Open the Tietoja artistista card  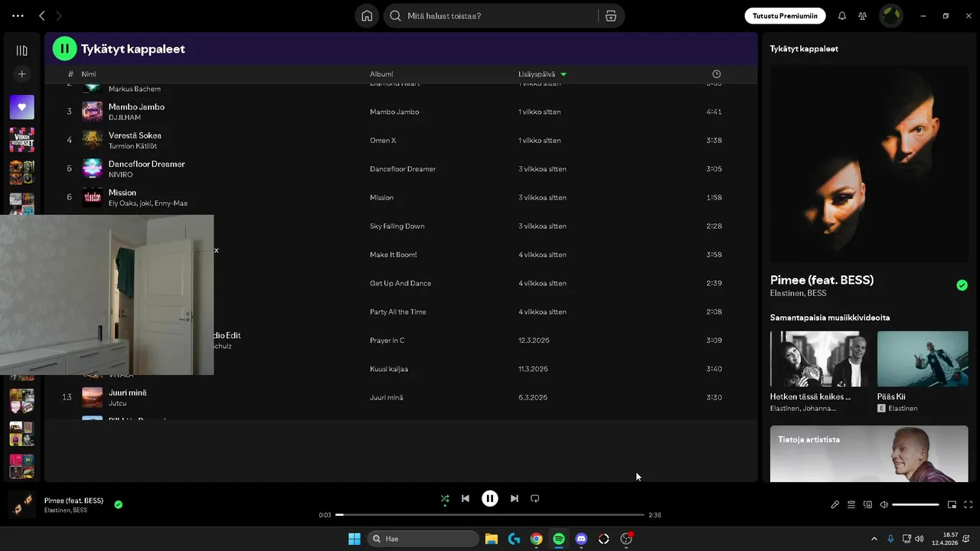(869, 454)
